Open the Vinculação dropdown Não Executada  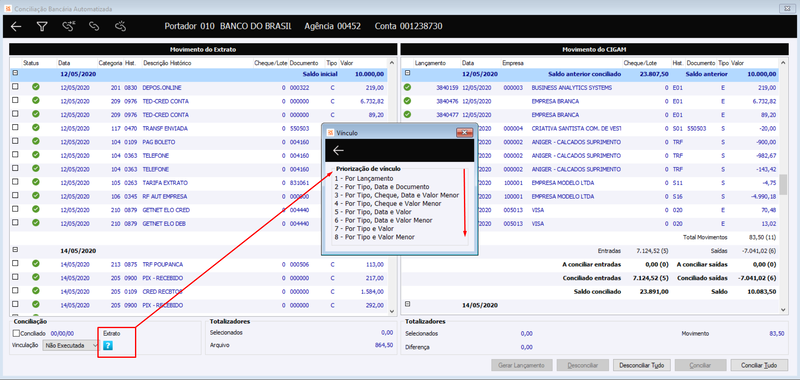70,345
